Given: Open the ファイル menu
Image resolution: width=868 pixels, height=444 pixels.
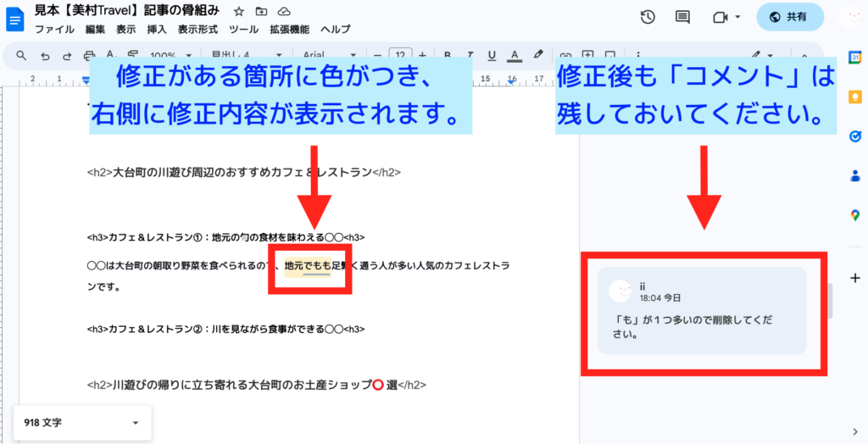Looking at the screenshot, I should click(54, 30).
